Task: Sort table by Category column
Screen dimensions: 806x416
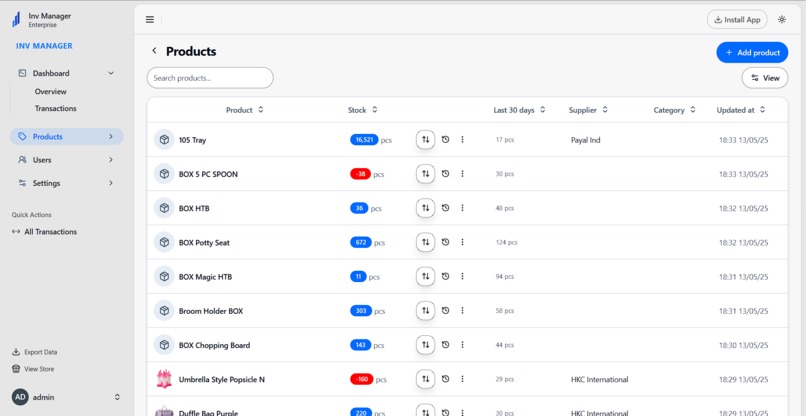Action: 675,110
